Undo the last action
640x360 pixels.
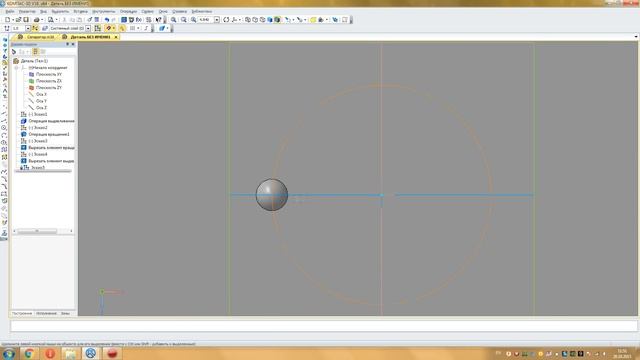point(107,20)
